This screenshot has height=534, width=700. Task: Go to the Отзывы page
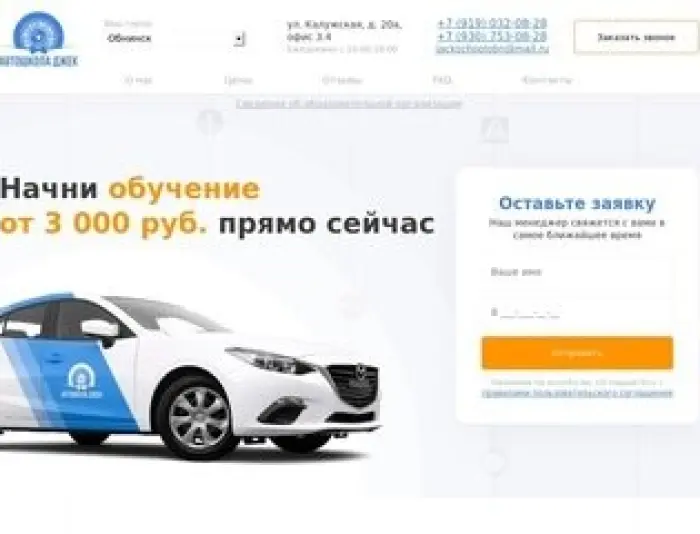click(342, 80)
